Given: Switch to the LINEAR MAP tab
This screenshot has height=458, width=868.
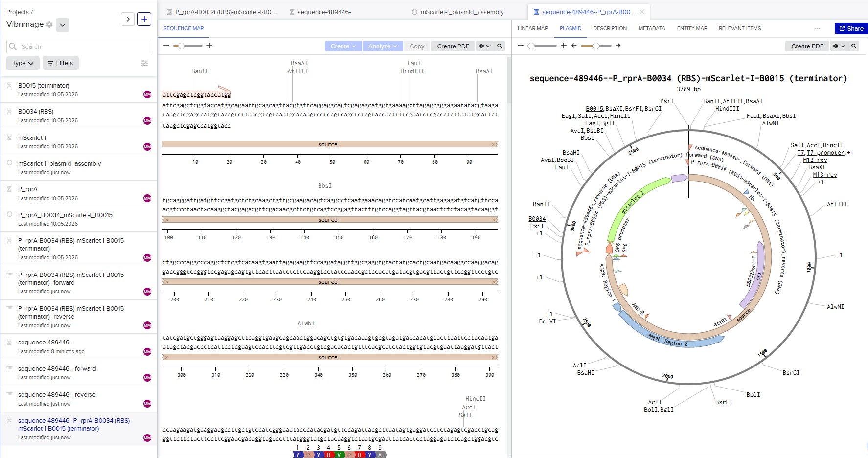Looking at the screenshot, I should coord(533,28).
